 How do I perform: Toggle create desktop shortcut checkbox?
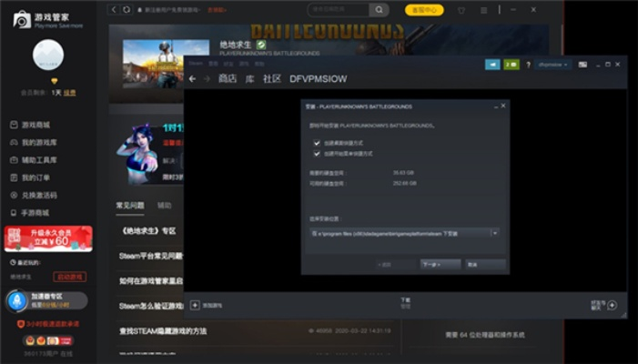317,143
